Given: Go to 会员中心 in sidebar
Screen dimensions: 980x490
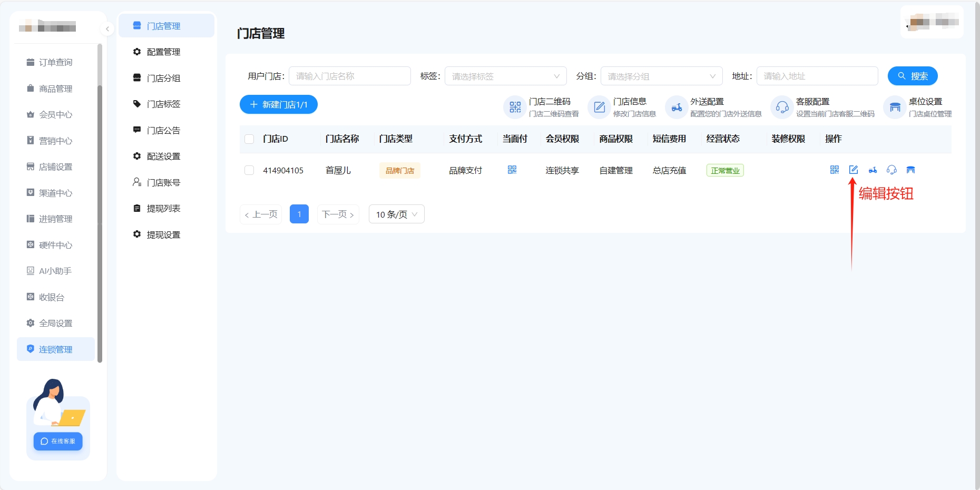Looking at the screenshot, I should pos(55,115).
